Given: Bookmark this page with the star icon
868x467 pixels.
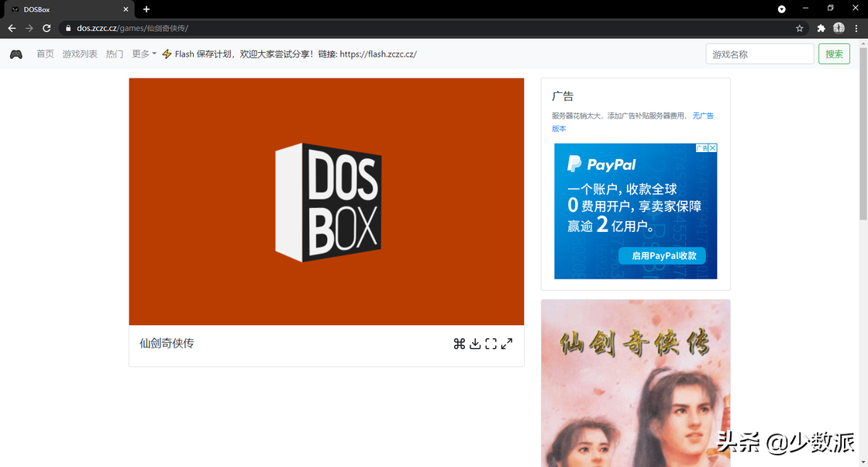Looking at the screenshot, I should click(799, 28).
